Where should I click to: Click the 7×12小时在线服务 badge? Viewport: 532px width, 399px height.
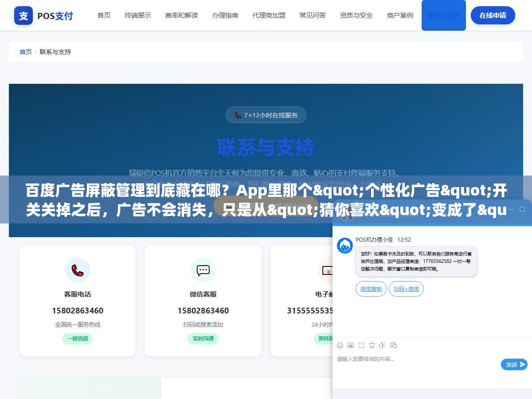[x=266, y=115]
